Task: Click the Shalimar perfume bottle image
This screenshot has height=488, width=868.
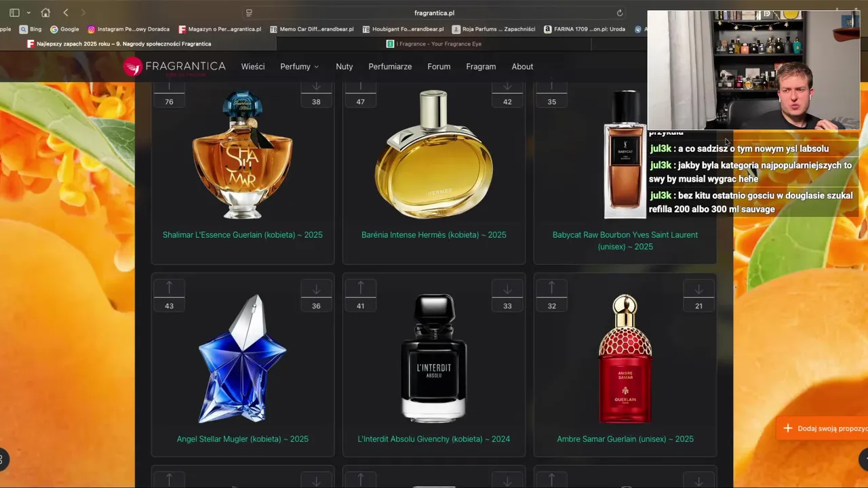Action: (x=242, y=155)
